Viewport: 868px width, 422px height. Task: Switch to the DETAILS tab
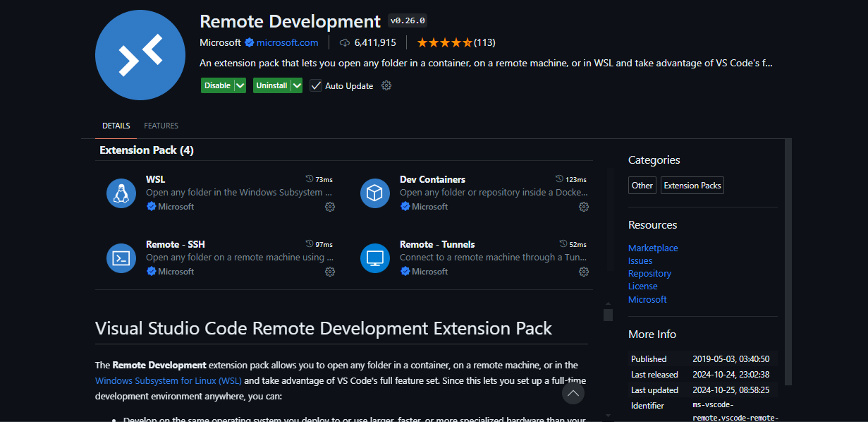coord(116,126)
